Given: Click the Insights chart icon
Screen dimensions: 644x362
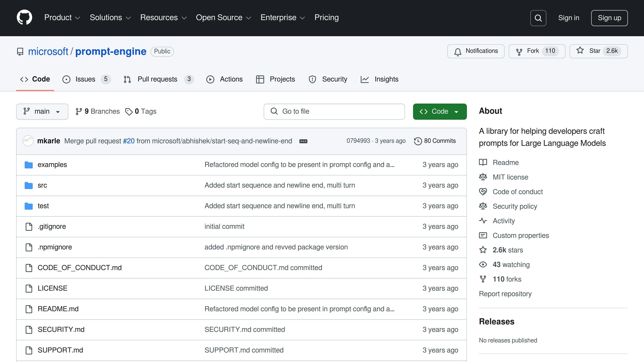Looking at the screenshot, I should pos(365,79).
